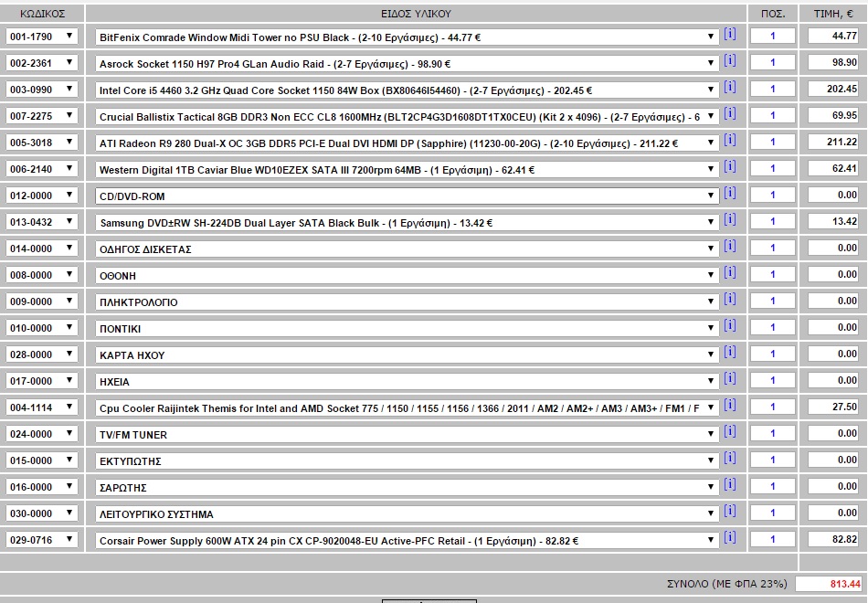Viewport: 868px width, 603px height.
Task: Click the 44.77 price field
Action: coord(833,36)
